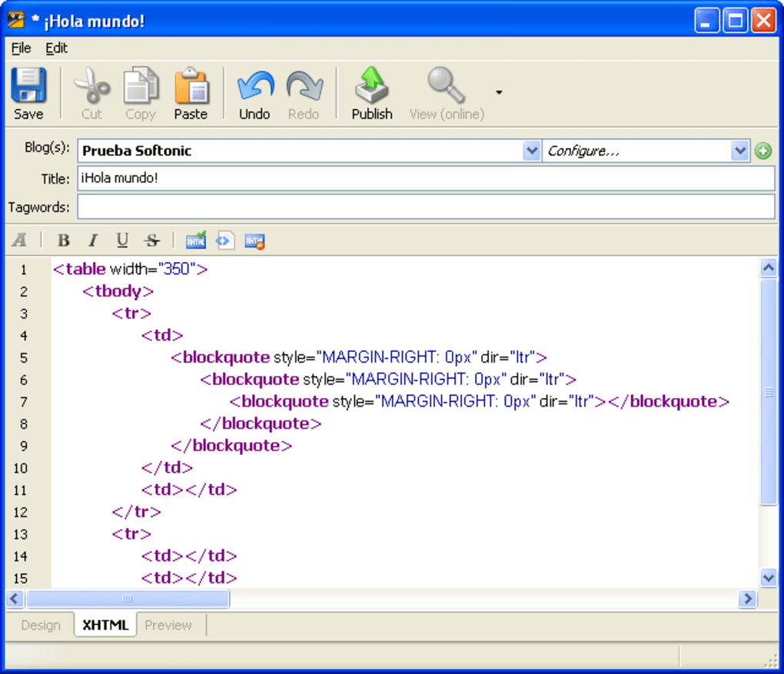Switch to the Design tab

click(x=41, y=625)
